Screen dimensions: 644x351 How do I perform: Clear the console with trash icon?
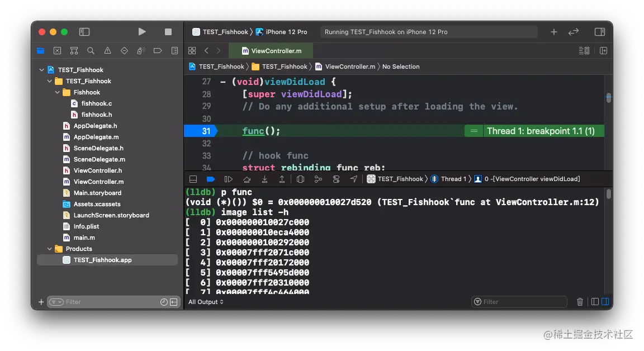(x=580, y=302)
